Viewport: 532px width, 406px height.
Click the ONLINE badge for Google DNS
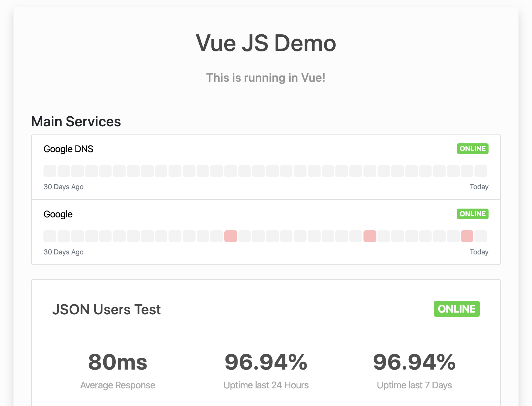tap(472, 149)
